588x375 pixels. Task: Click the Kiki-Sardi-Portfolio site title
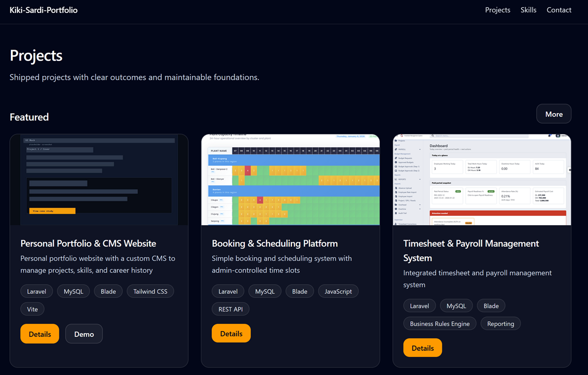[x=43, y=10]
